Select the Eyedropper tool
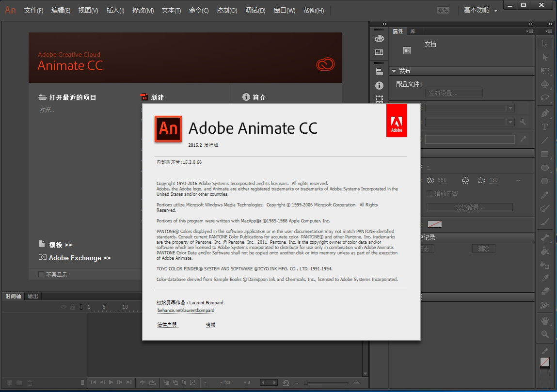Viewport: 557px width, 392px height. pyautogui.click(x=544, y=278)
